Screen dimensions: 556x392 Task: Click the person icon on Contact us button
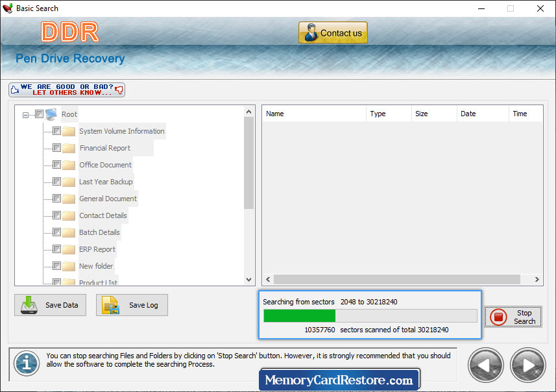point(310,32)
